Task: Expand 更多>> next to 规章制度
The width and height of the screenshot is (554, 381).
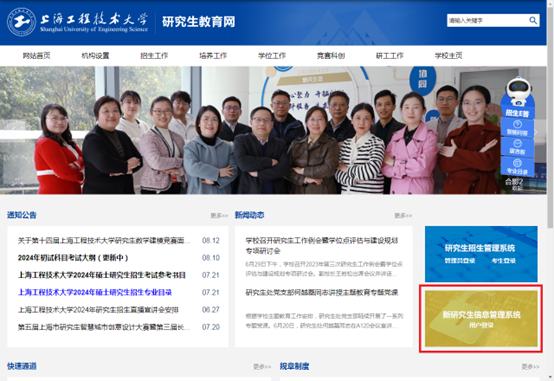Action: coord(530,367)
